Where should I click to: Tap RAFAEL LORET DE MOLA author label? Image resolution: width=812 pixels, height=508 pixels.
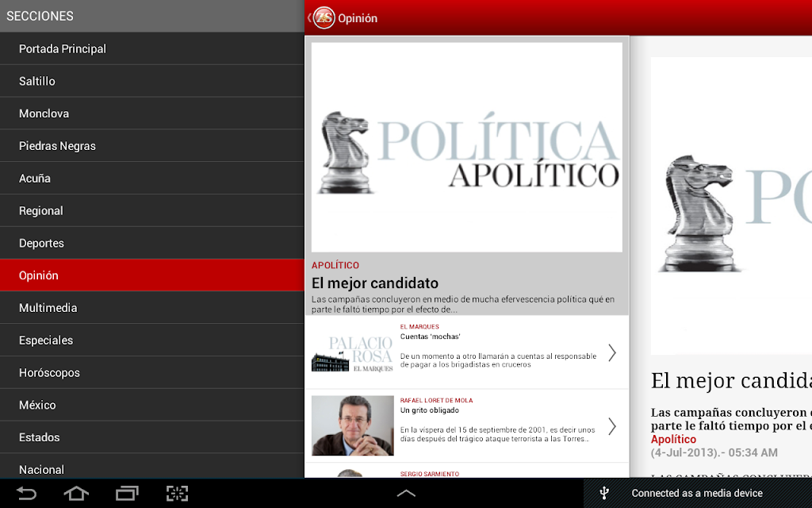pyautogui.click(x=437, y=400)
